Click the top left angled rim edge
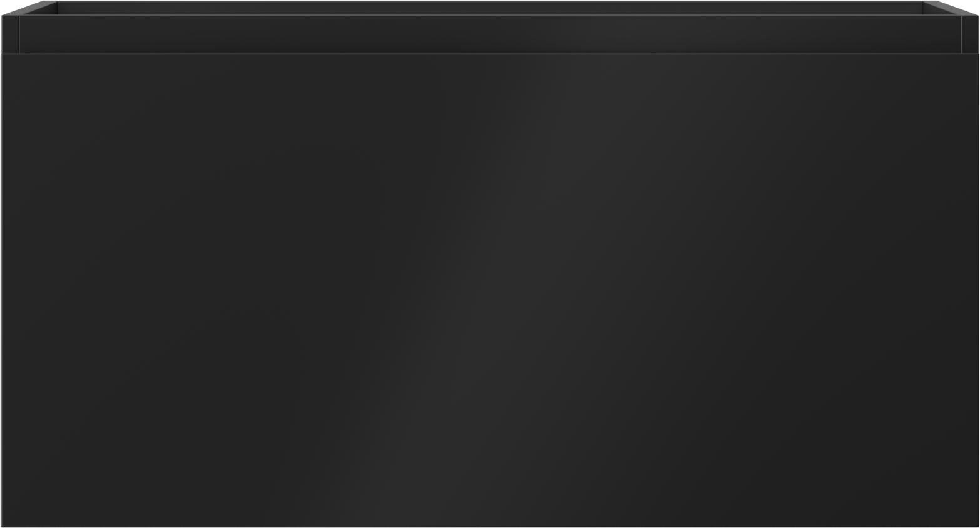Viewport: 980px width, 528px height. coord(29,8)
